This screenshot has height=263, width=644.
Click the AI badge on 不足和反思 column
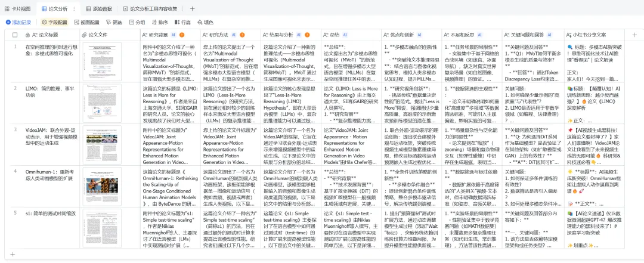click(479, 35)
